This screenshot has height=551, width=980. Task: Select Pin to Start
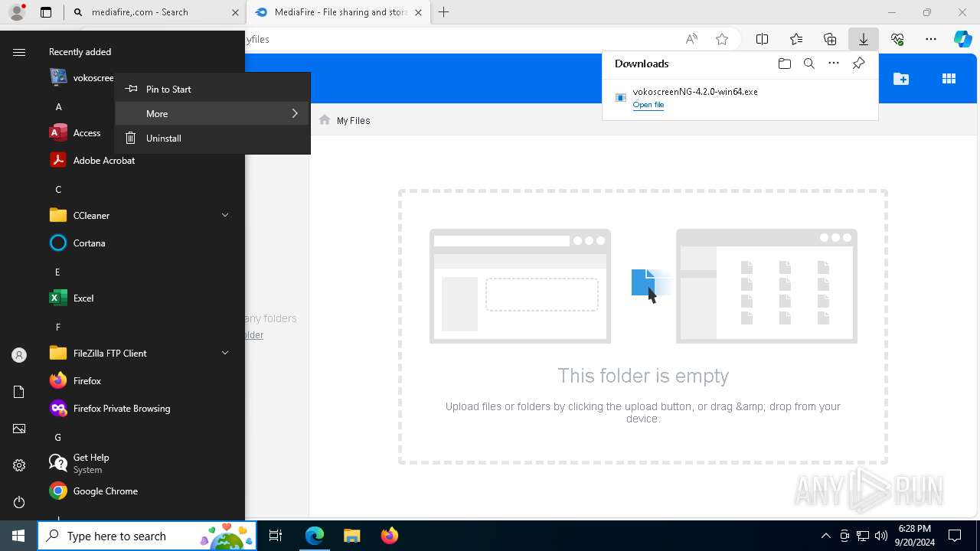click(x=213, y=89)
